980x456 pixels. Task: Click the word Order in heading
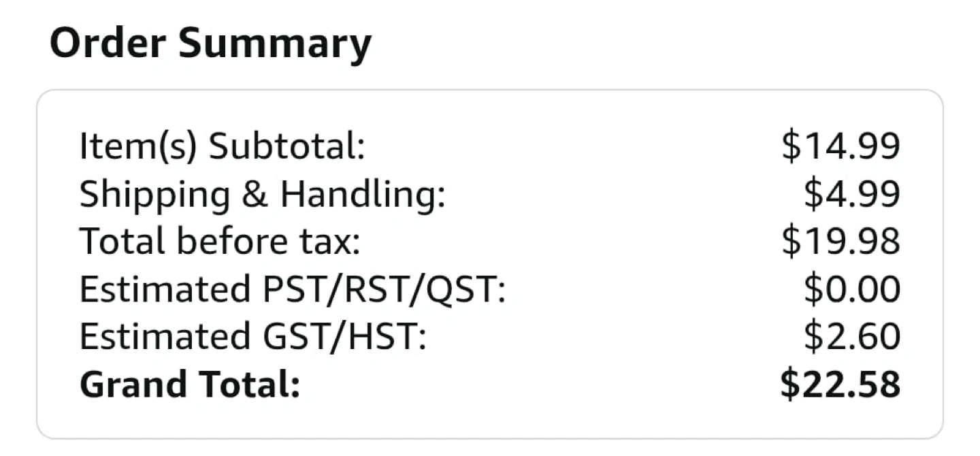pos(108,43)
